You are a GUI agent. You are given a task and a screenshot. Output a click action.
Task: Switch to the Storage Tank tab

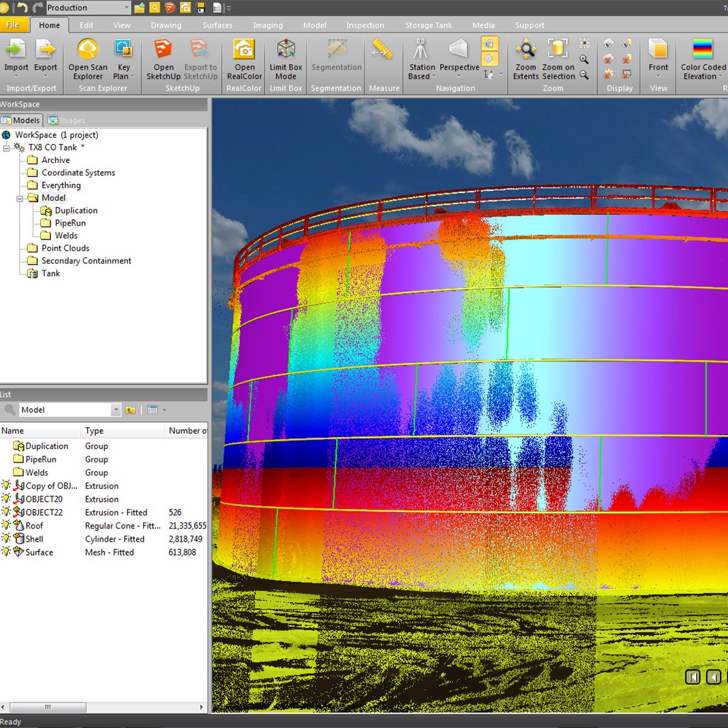point(428,25)
